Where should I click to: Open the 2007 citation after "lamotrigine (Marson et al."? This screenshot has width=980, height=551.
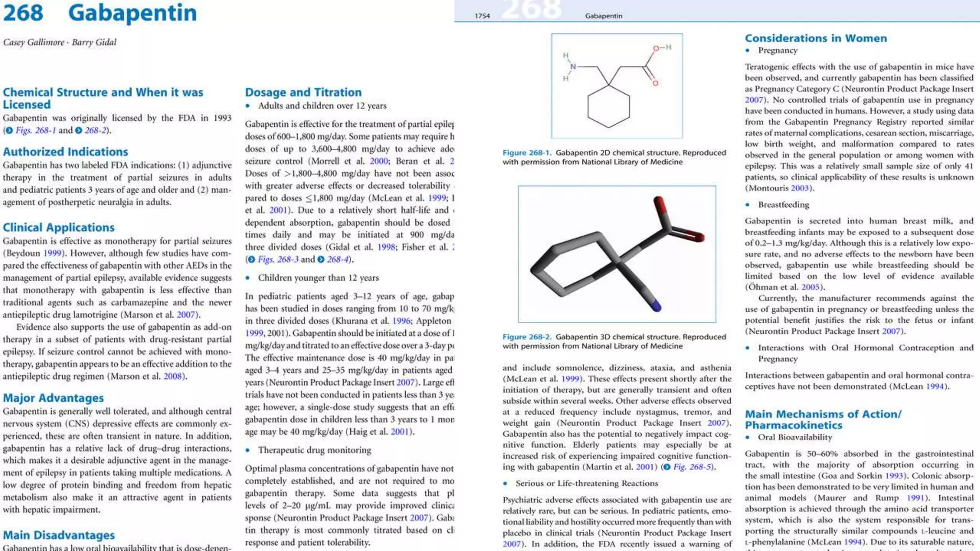(x=186, y=315)
